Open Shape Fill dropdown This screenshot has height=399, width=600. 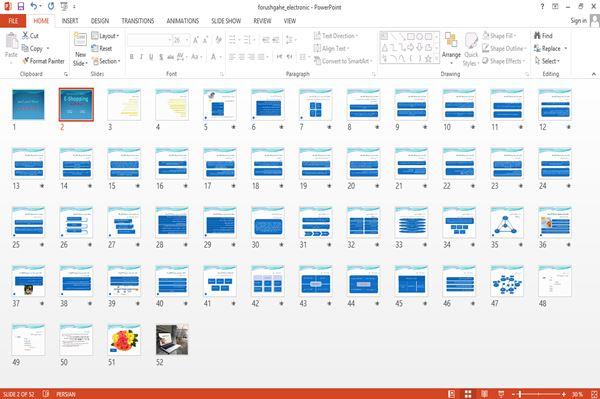(499, 36)
